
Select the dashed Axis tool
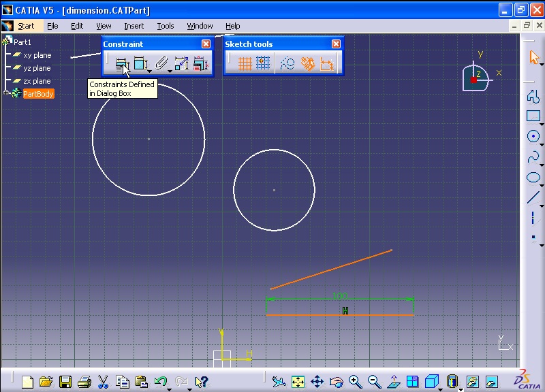coord(533,218)
